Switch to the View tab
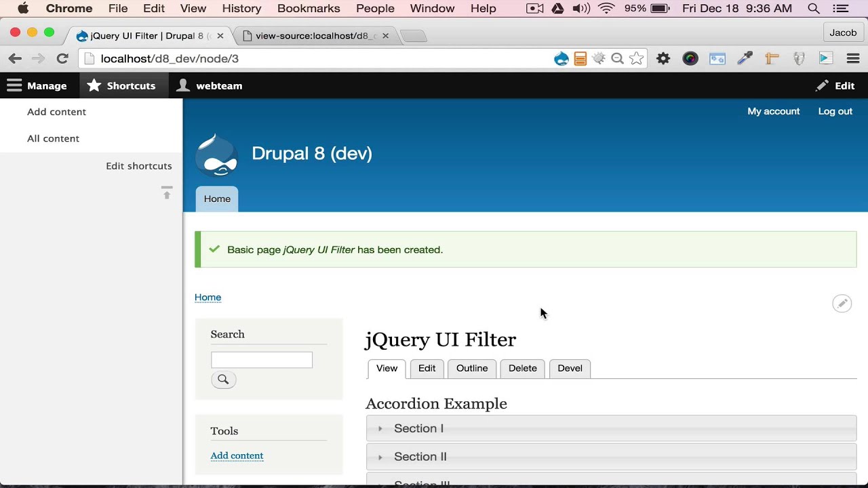 tap(387, 369)
